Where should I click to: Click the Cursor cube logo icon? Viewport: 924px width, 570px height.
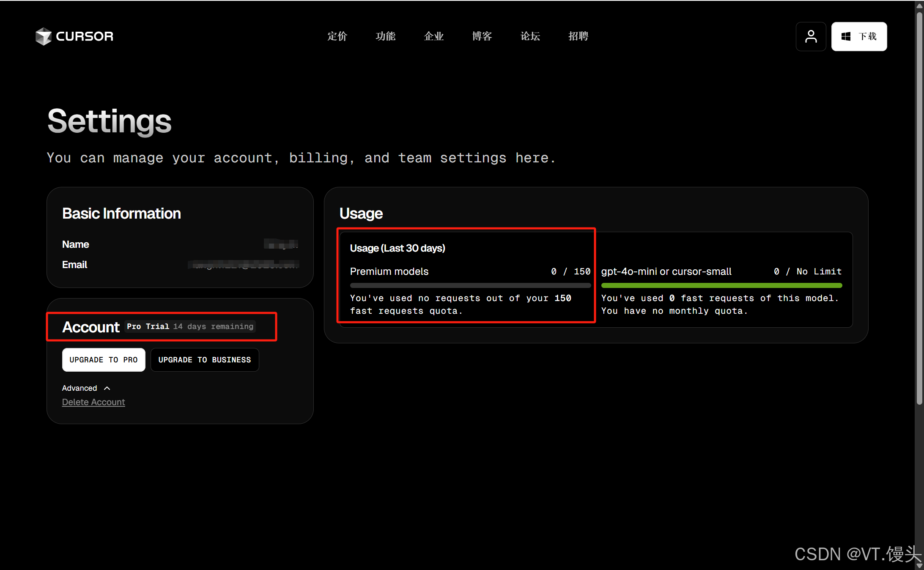(43, 36)
